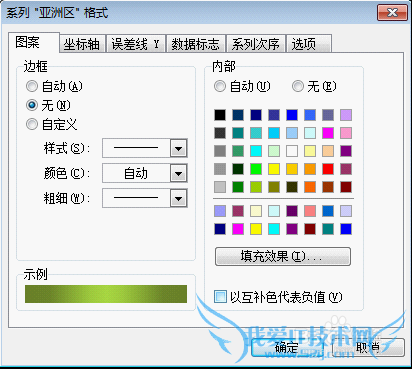Choose the coral pink swatch
This screenshot has width=412, height=369.
pyautogui.click(x=310, y=211)
